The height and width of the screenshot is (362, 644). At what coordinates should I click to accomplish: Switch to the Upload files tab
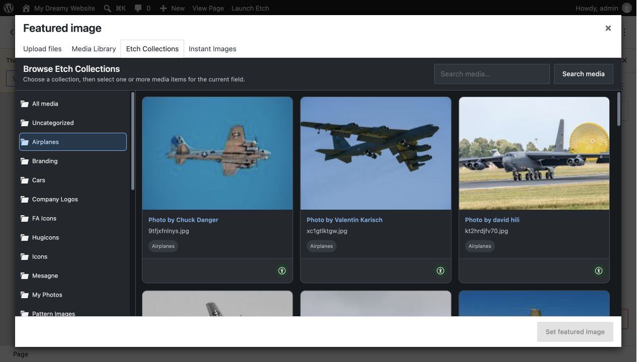point(42,49)
